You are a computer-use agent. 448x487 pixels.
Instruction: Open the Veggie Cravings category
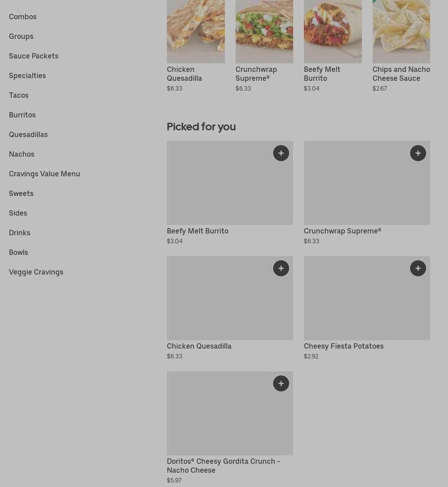[x=36, y=272]
